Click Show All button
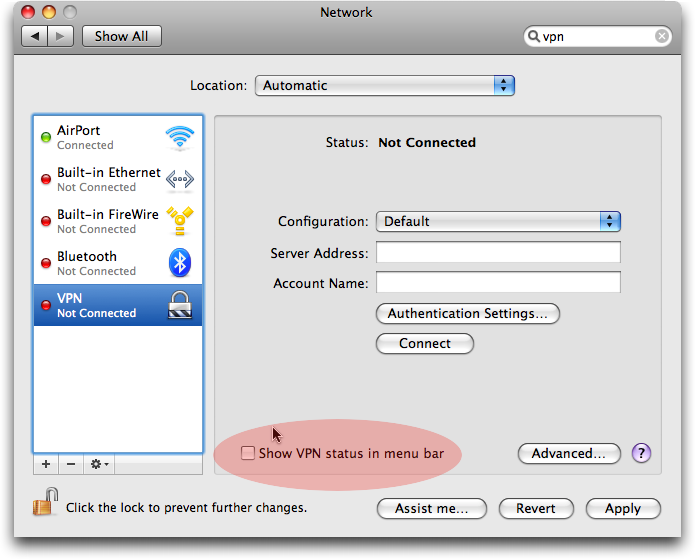This screenshot has height=560, width=695. pos(122,36)
